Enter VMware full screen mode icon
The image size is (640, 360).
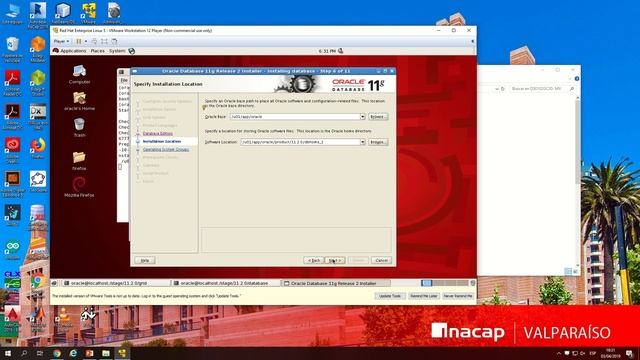tap(104, 41)
